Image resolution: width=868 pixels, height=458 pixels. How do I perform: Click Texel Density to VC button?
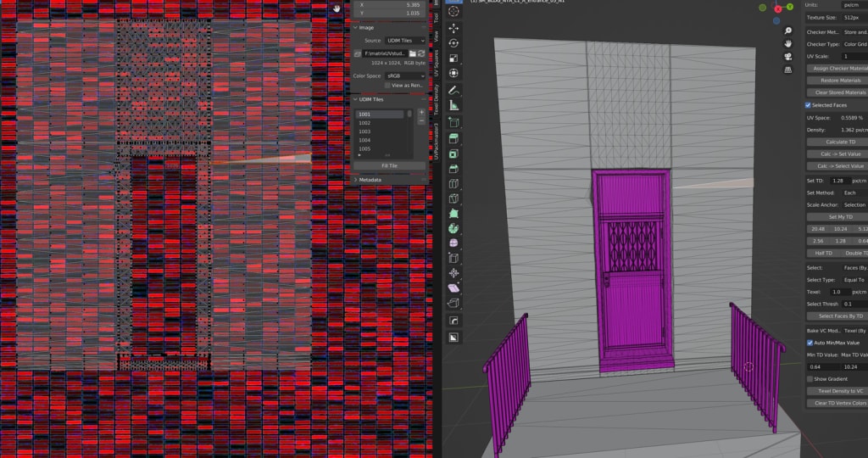[837, 391]
